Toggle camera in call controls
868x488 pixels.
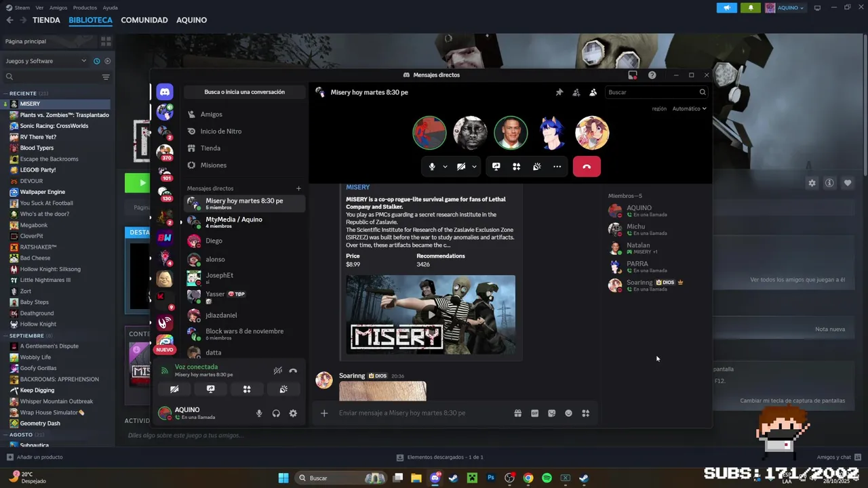point(461,167)
